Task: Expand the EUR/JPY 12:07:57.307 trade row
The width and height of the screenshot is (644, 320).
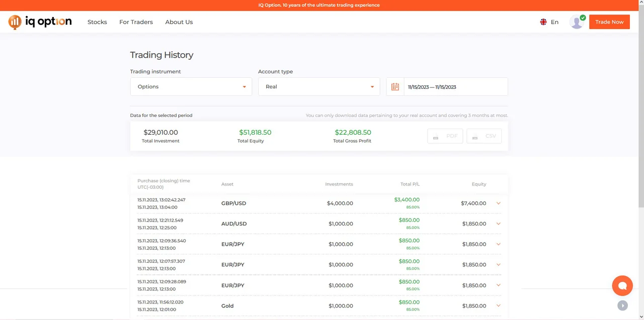Action: [x=499, y=265]
